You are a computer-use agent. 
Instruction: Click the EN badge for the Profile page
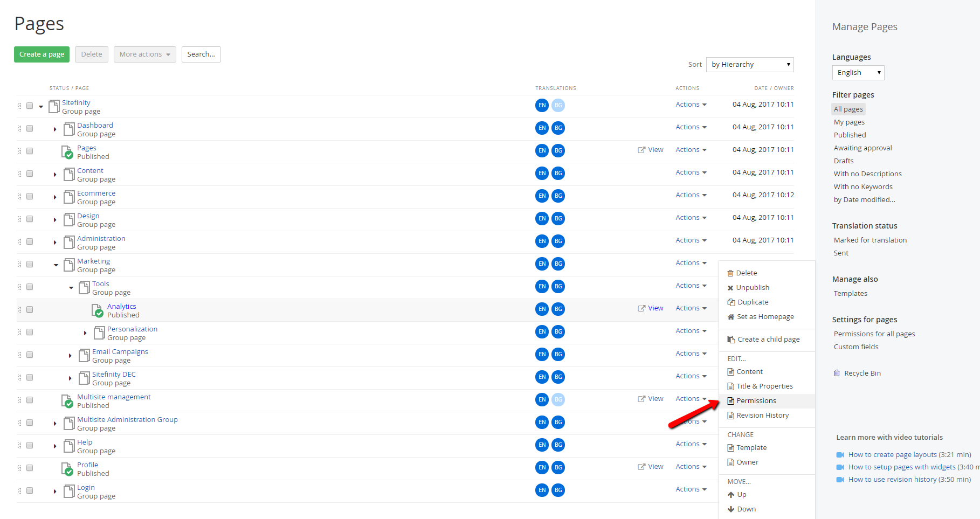point(542,468)
